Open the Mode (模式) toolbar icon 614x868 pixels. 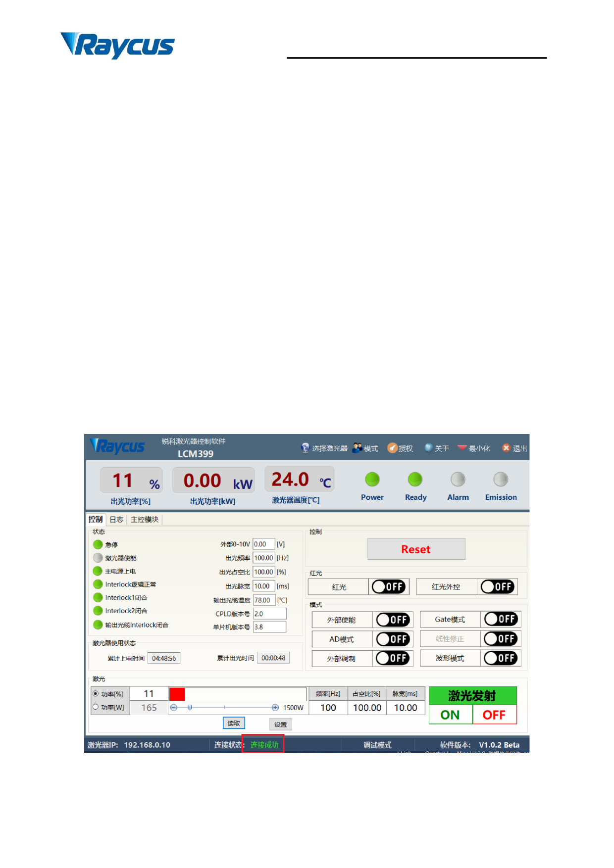point(357,448)
